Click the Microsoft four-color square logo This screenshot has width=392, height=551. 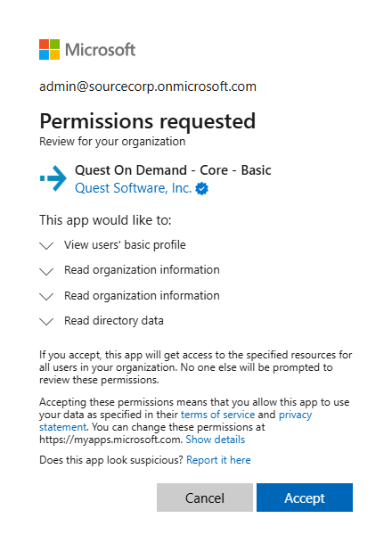coord(50,50)
